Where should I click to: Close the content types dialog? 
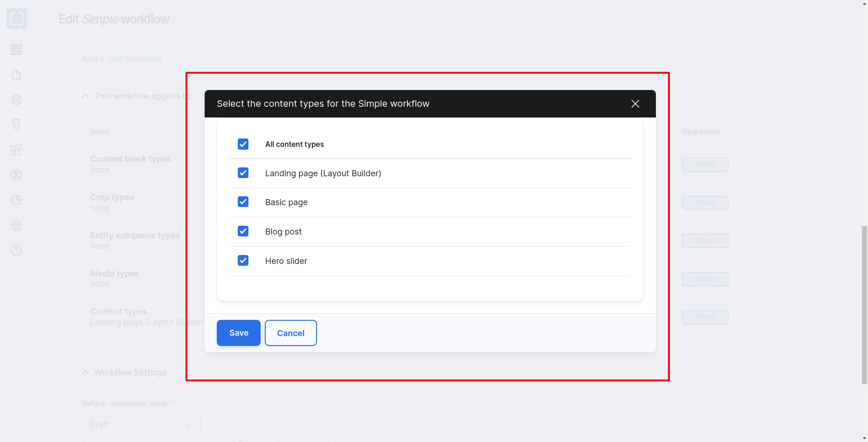[x=635, y=104]
